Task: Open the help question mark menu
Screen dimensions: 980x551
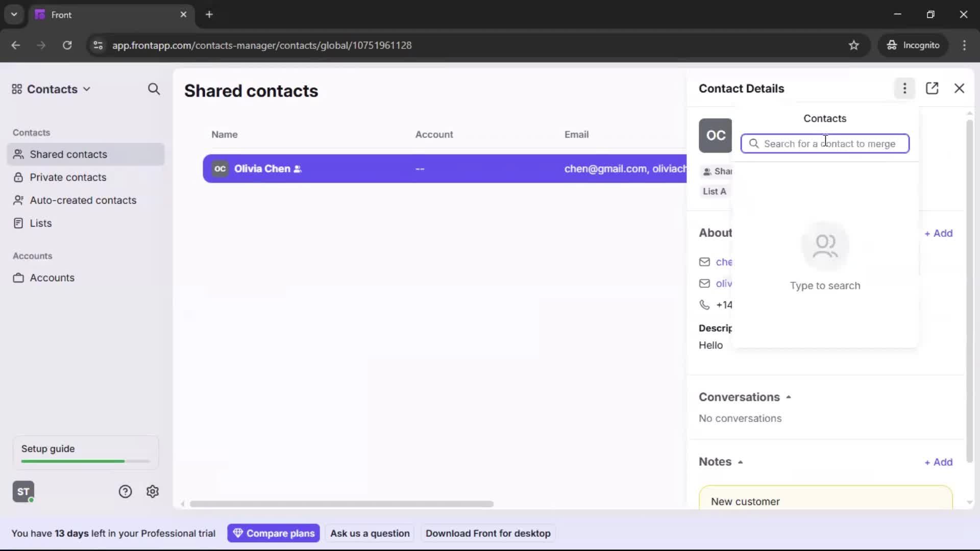Action: 126,491
